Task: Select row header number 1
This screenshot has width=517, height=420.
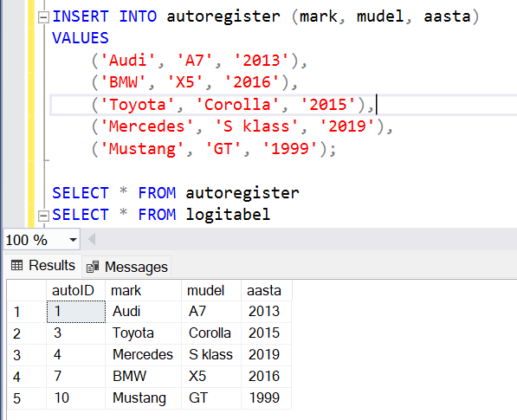Action: click(27, 312)
